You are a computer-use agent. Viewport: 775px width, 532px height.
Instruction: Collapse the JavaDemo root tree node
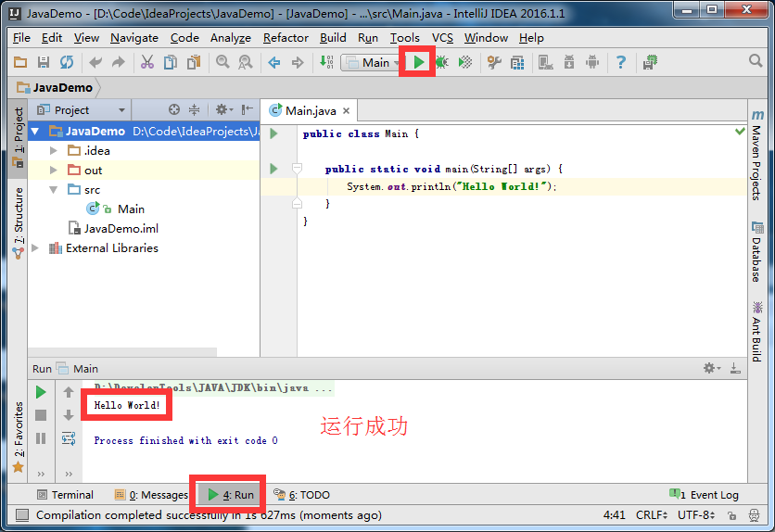click(x=35, y=132)
